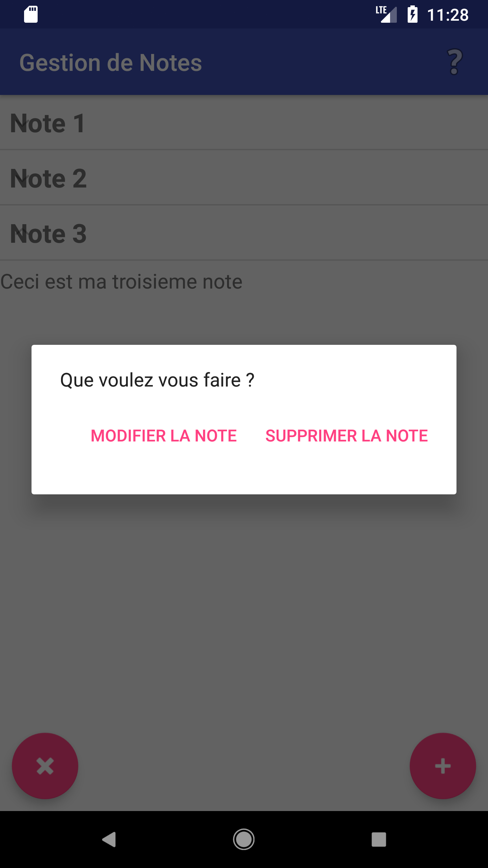488x868 pixels.
Task: Choose MODIFIER LA NOTE in the dialog
Action: [x=164, y=436]
